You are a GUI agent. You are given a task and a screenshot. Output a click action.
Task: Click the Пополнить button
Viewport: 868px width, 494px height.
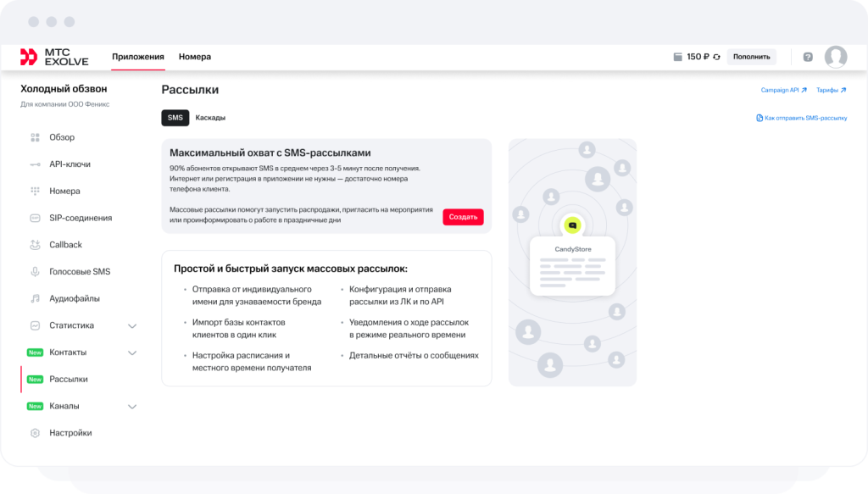click(x=751, y=57)
